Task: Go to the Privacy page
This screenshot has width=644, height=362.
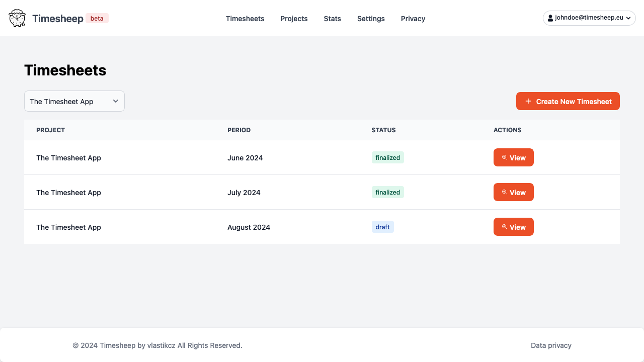Action: click(x=413, y=19)
